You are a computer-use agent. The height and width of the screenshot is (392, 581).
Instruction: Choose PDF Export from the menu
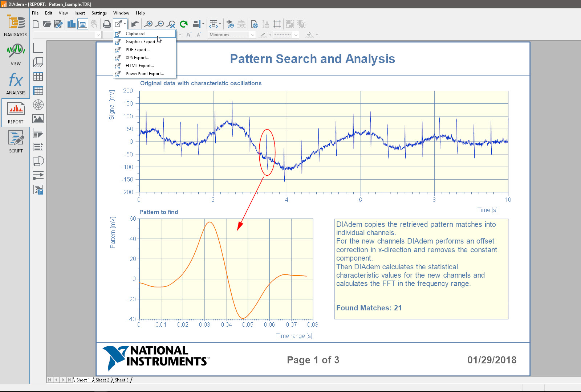click(x=137, y=50)
